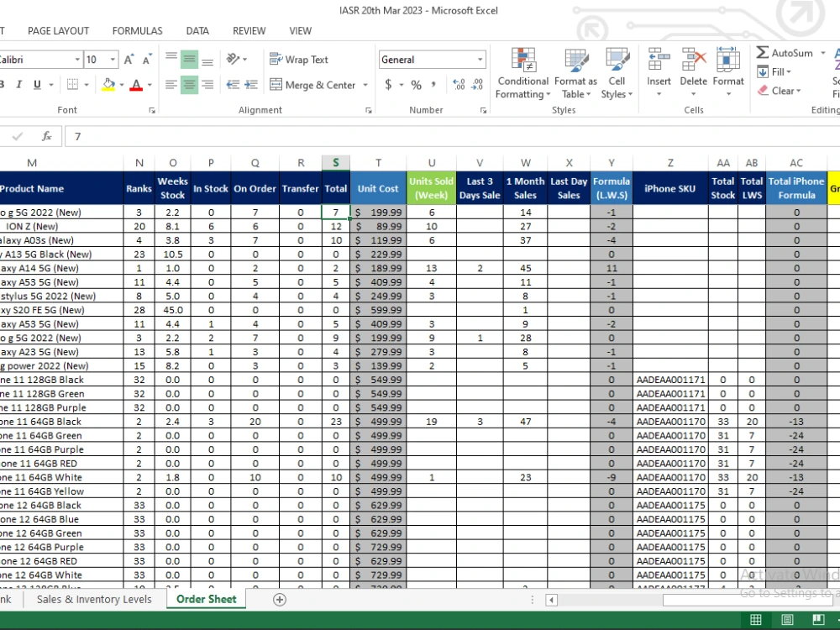Click the first AADEAA001171 iPhone SKU cell
The image size is (840, 630).
(x=670, y=380)
